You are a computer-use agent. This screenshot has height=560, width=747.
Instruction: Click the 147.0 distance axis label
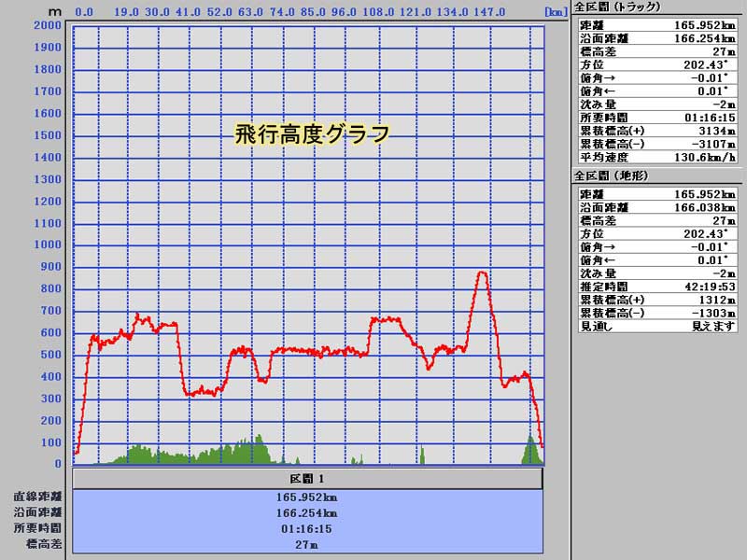point(488,12)
